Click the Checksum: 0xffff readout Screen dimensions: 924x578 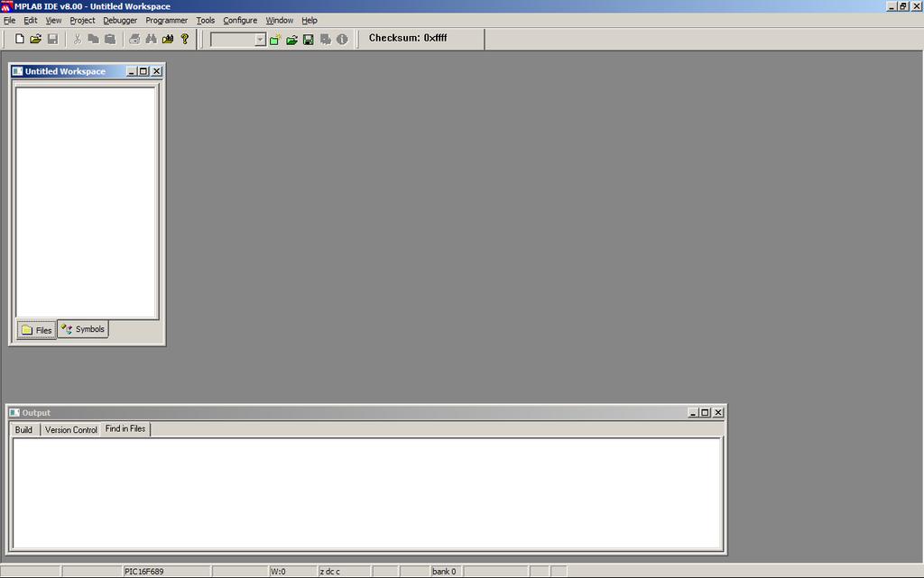tap(408, 38)
